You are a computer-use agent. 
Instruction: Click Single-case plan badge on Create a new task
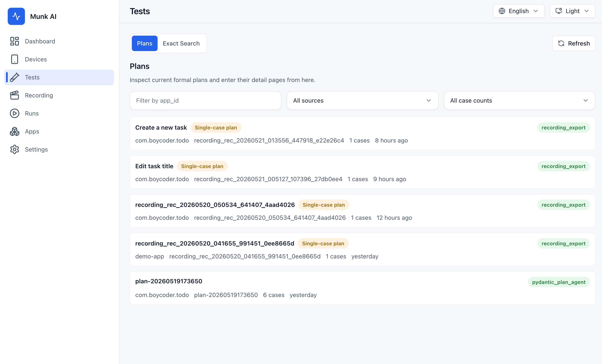click(x=216, y=127)
